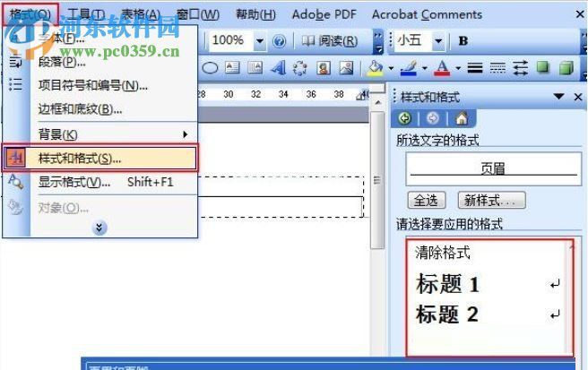Apply 3-D style
The image size is (588, 370).
566,68
